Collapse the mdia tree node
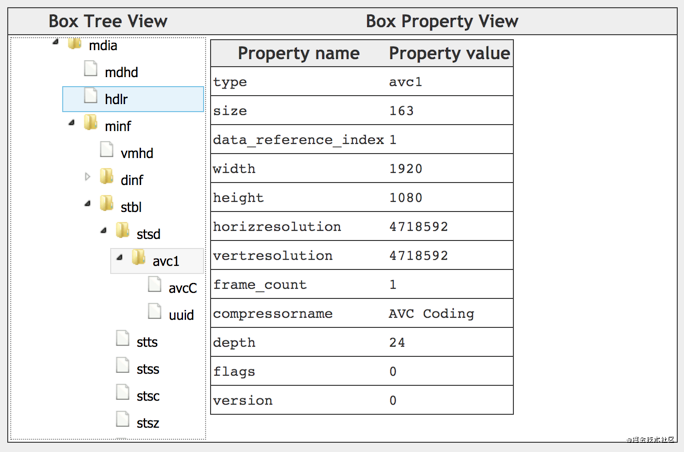Image resolution: width=684 pixels, height=452 pixels. [x=55, y=42]
